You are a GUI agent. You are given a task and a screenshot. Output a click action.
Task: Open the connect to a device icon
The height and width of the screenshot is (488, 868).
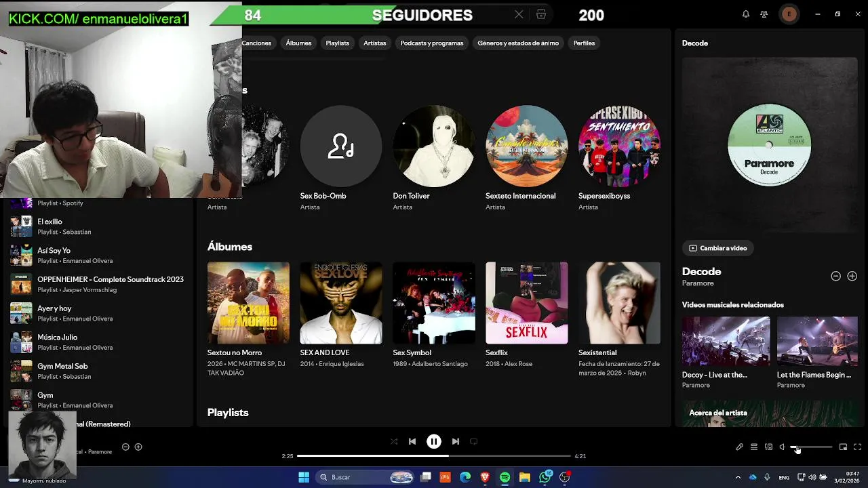tap(768, 447)
